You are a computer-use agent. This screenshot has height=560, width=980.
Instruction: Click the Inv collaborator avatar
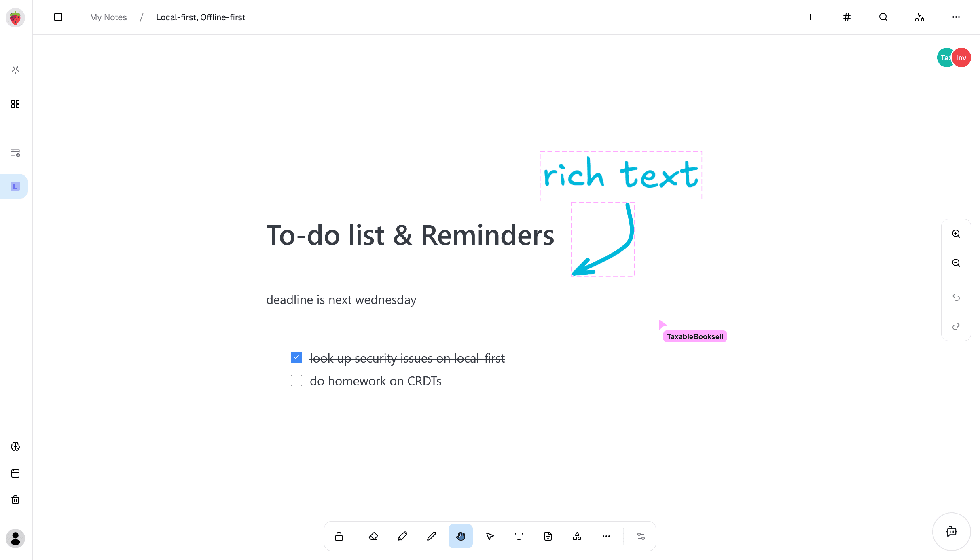[961, 58]
